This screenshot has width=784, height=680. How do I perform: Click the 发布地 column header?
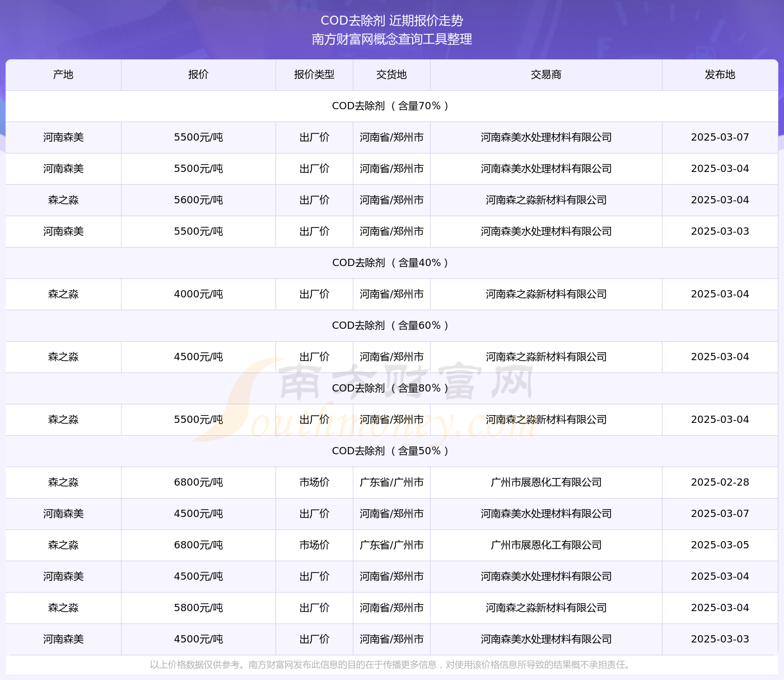tap(720, 74)
